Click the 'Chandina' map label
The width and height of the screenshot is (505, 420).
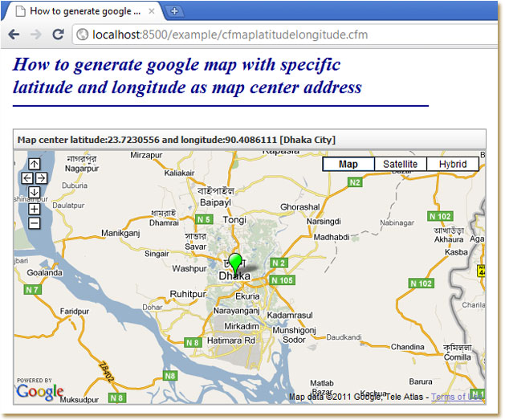pos(407,347)
